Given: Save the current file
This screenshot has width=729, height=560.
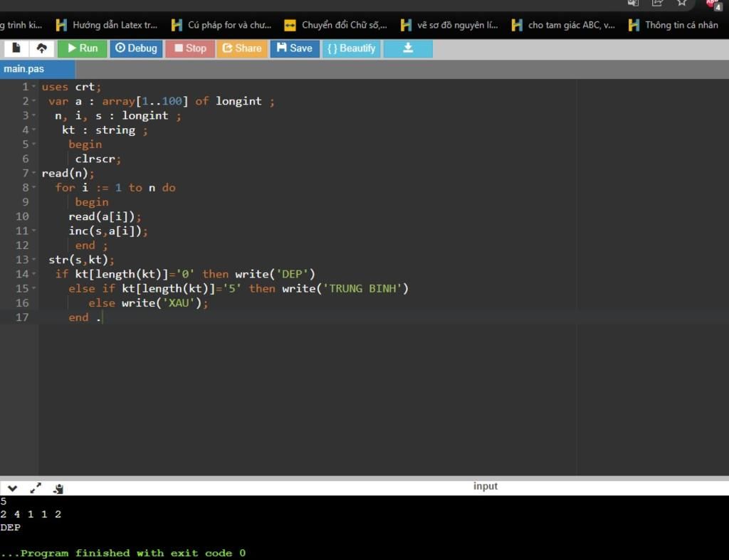Looking at the screenshot, I should (x=295, y=48).
